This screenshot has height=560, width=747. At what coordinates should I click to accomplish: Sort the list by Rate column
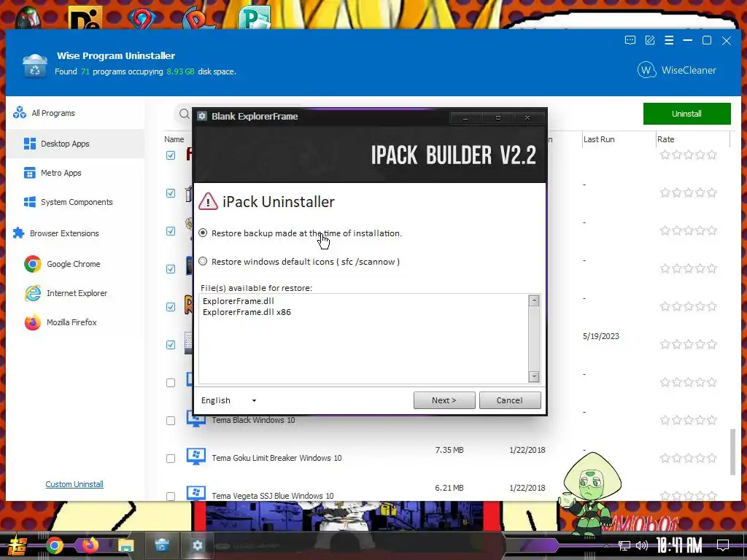click(665, 139)
